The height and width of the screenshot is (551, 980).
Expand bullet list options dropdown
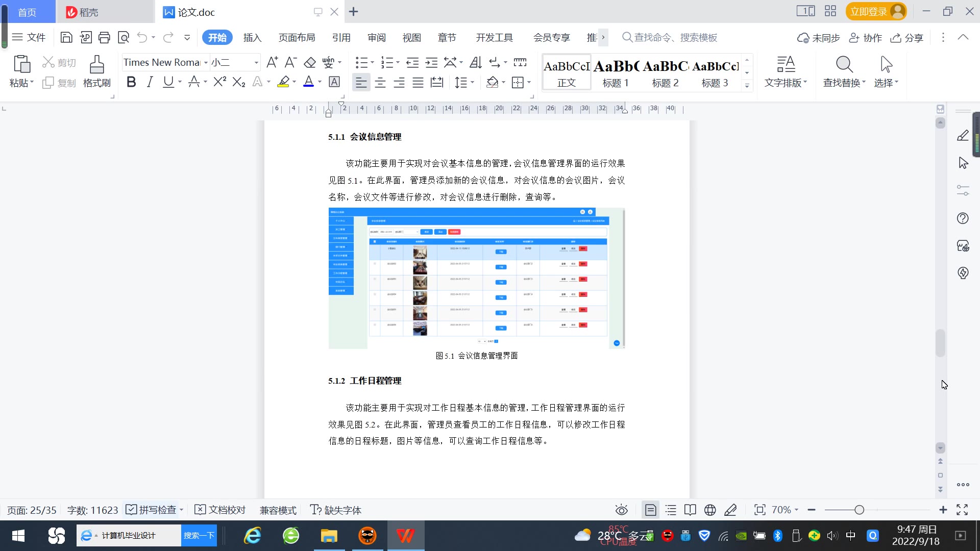[x=372, y=62]
